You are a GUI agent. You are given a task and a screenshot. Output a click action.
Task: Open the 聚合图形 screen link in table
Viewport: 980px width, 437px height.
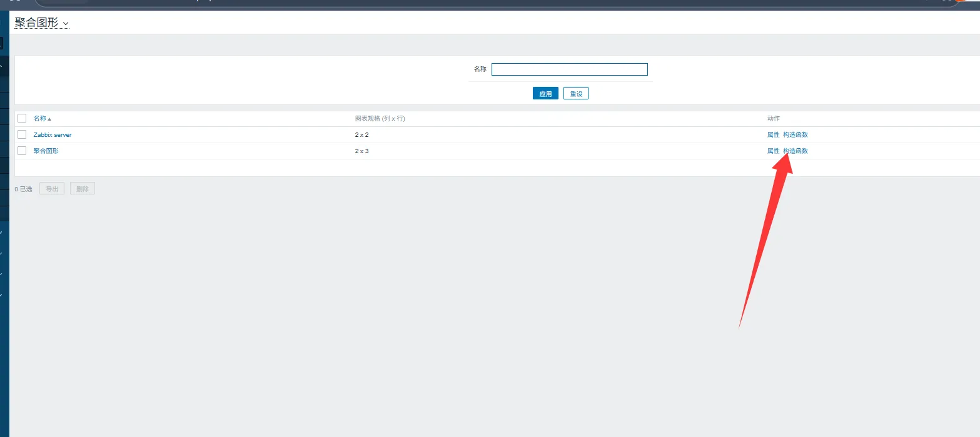(x=46, y=151)
